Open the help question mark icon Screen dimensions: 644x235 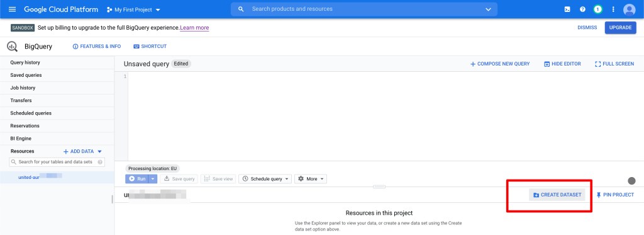click(582, 9)
